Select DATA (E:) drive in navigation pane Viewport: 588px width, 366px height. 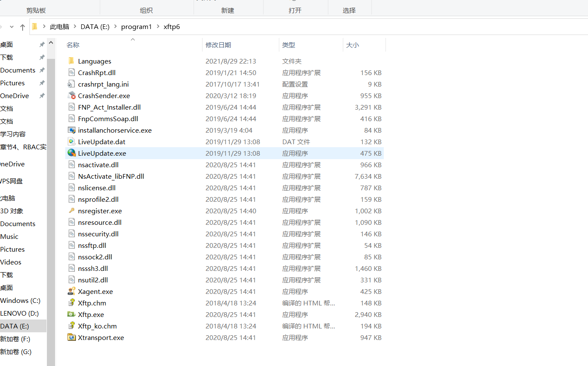(14, 326)
